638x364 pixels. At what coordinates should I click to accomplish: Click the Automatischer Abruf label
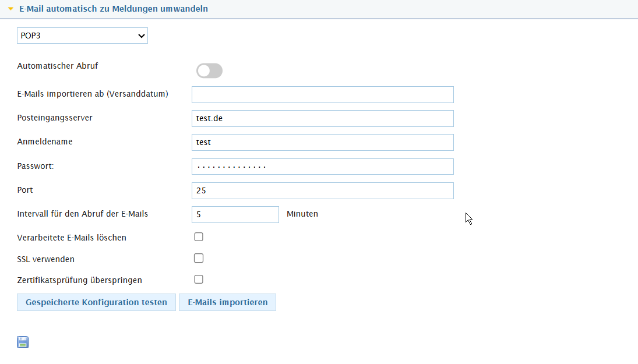[x=57, y=66]
